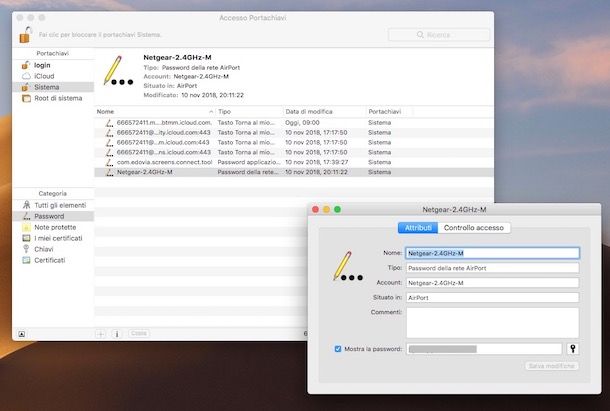Sort items by Tipo column header
This screenshot has height=411, width=610.
pos(247,111)
